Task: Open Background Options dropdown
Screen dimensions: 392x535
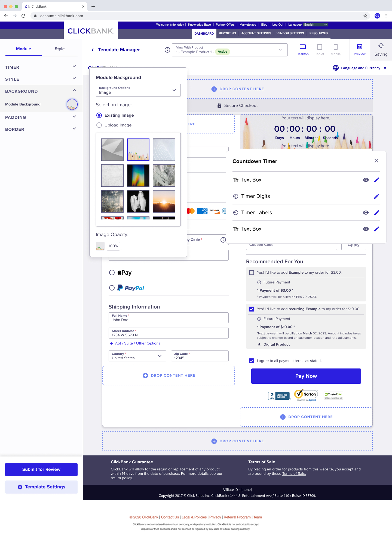Action: [138, 90]
